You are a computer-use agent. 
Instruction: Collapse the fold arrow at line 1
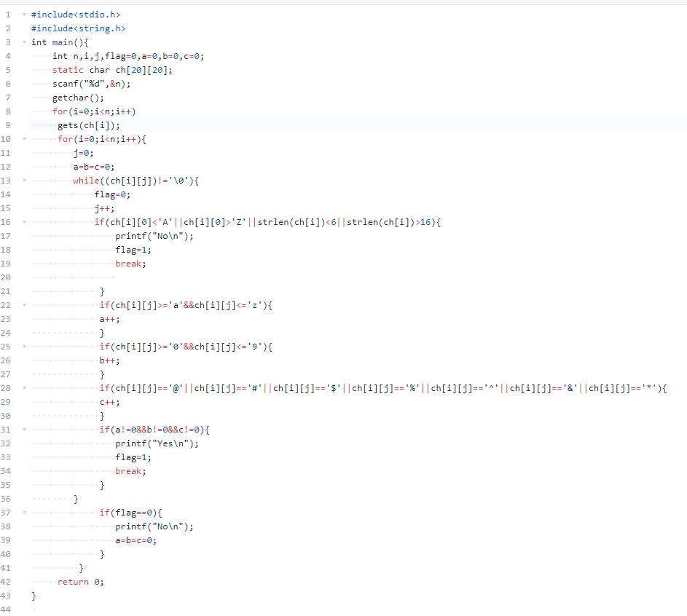(25, 15)
